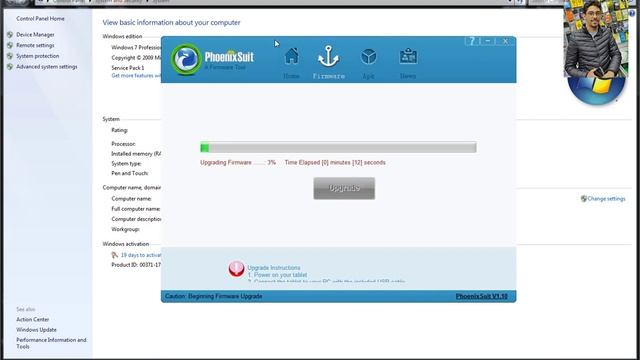Open Change settings link in System window
Image resolution: width=640 pixels, height=360 pixels.
(x=606, y=199)
